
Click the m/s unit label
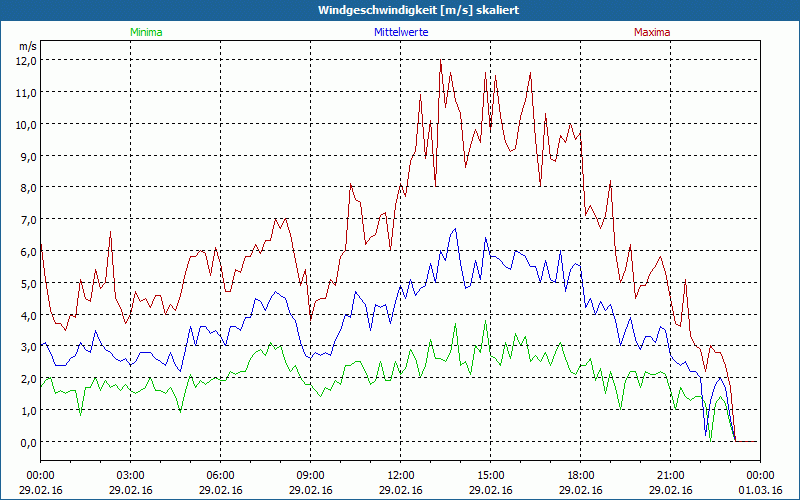(27, 46)
